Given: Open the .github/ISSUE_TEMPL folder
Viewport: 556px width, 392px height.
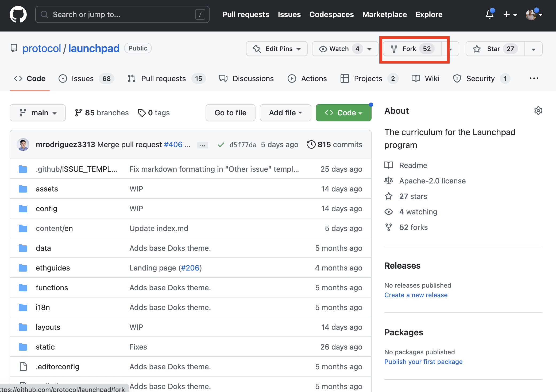Looking at the screenshot, I should [76, 169].
